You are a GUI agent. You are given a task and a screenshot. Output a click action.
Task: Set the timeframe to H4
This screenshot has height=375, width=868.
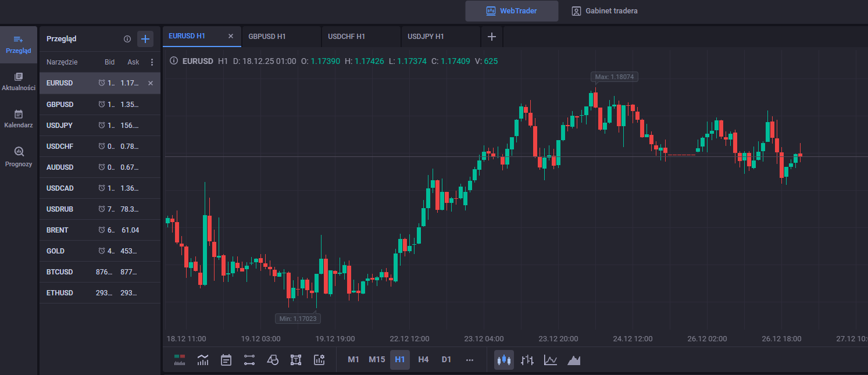click(423, 359)
